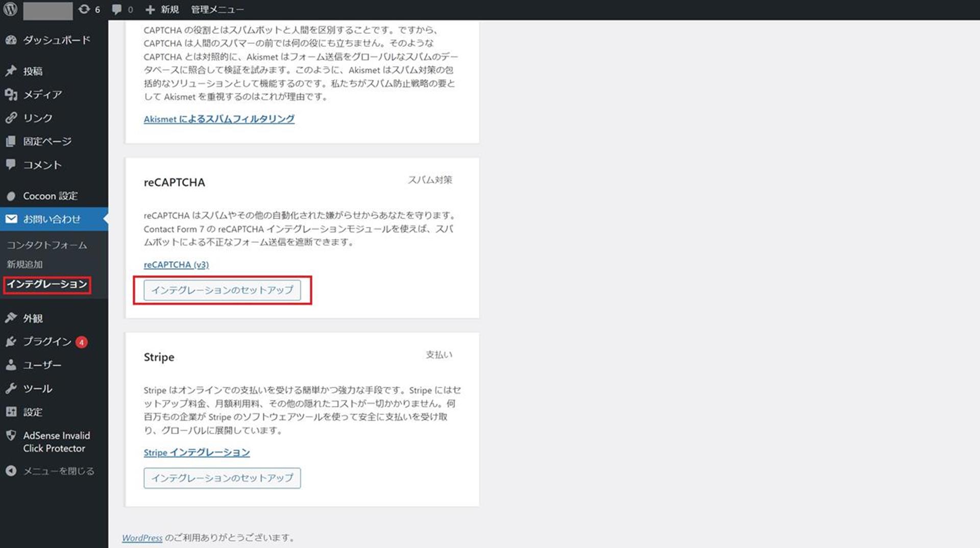Open the コンタクトフォーム submenu item
This screenshot has width=980, height=548.
coord(46,245)
